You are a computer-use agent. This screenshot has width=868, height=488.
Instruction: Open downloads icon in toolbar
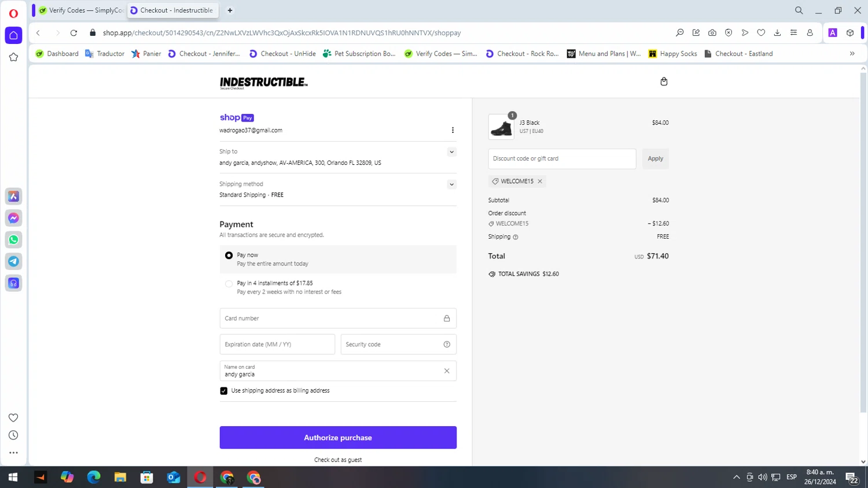click(x=777, y=33)
